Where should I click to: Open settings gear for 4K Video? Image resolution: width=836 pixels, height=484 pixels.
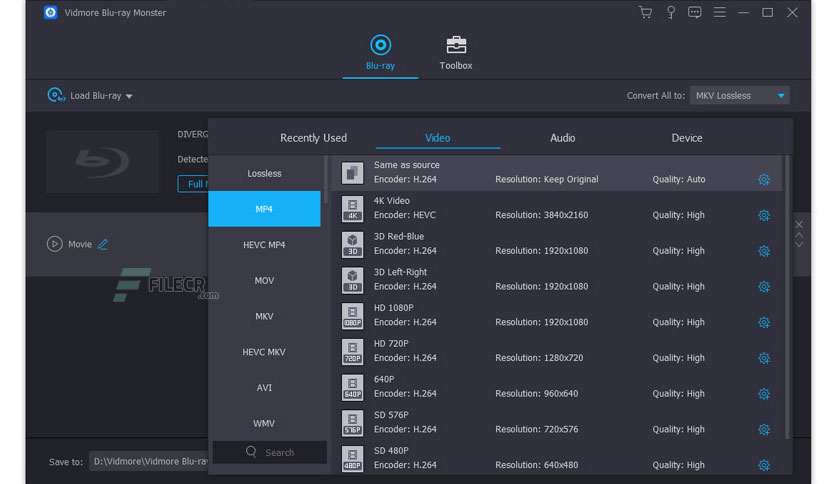[763, 215]
